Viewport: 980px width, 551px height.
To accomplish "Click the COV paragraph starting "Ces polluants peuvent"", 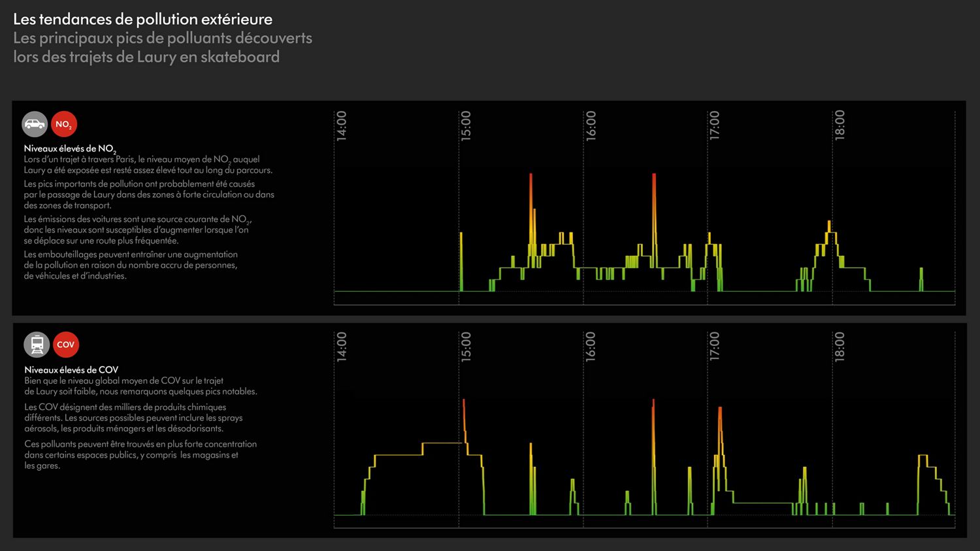I will (140, 454).
